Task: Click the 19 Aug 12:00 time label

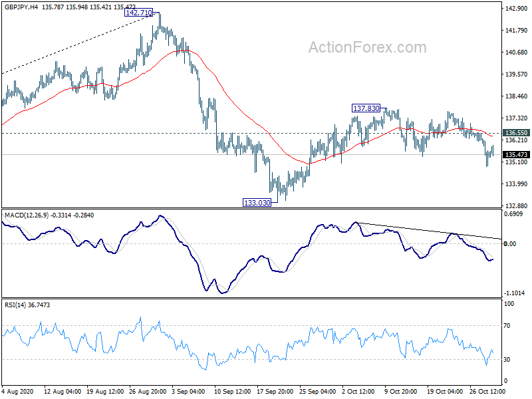Action: tap(105, 391)
